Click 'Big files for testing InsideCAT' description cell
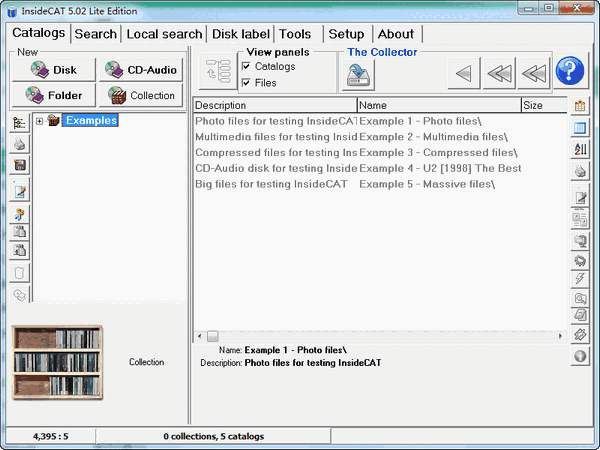This screenshot has height=450, width=600. (x=271, y=184)
